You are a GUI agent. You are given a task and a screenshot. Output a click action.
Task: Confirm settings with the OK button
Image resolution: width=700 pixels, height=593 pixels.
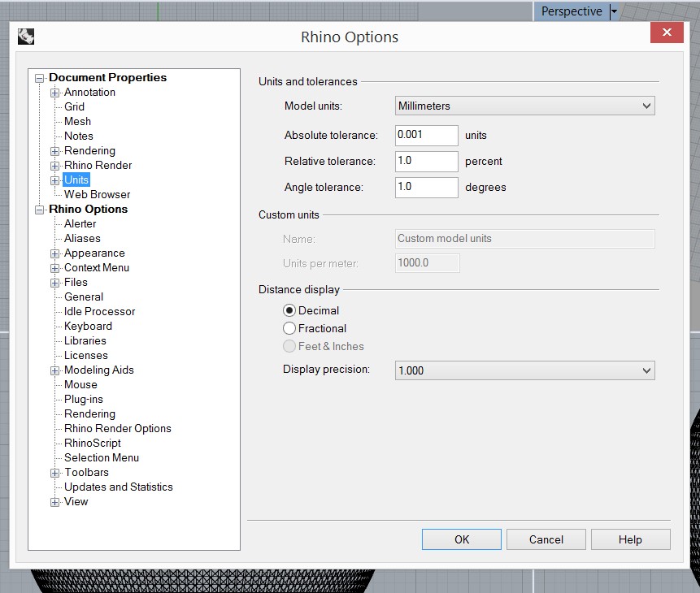pos(462,539)
